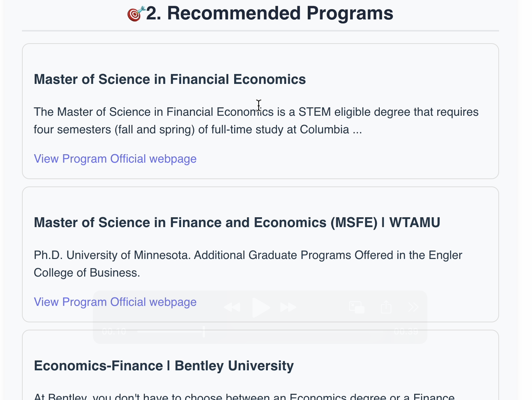The width and height of the screenshot is (532, 400).
Task: Click the played portion of the video timeline
Action: pos(170,332)
